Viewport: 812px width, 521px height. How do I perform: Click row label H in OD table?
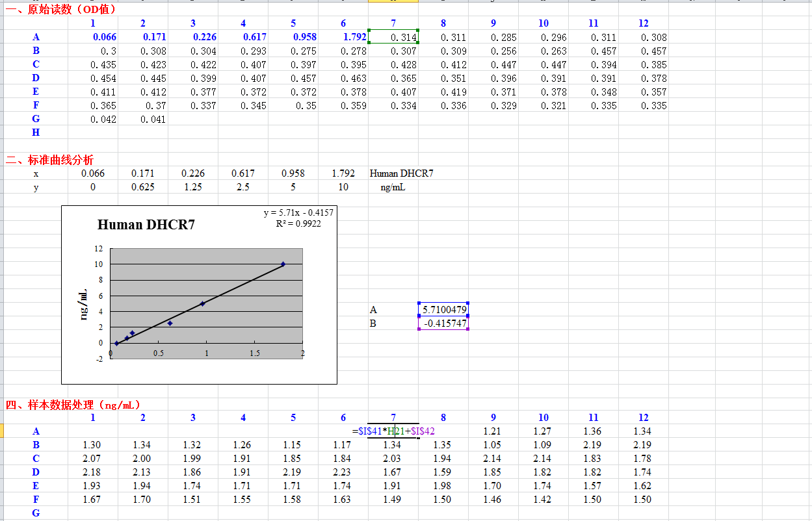36,132
